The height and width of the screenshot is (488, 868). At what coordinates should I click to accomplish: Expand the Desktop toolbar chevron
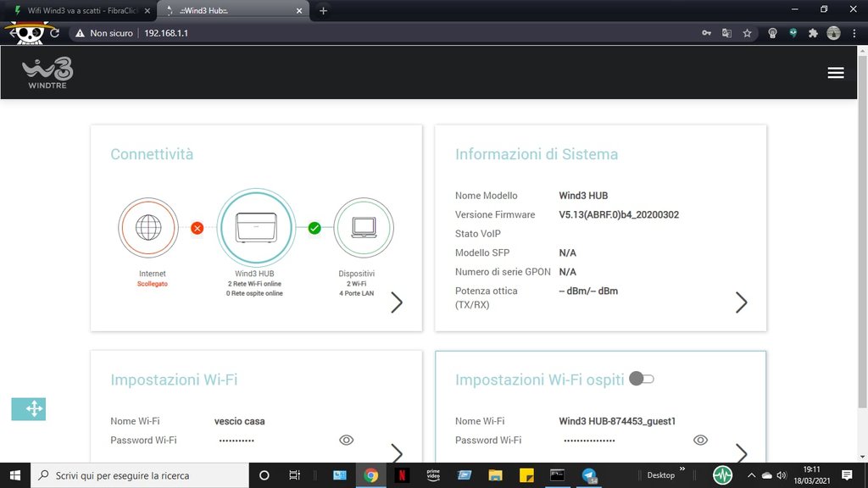(682, 469)
